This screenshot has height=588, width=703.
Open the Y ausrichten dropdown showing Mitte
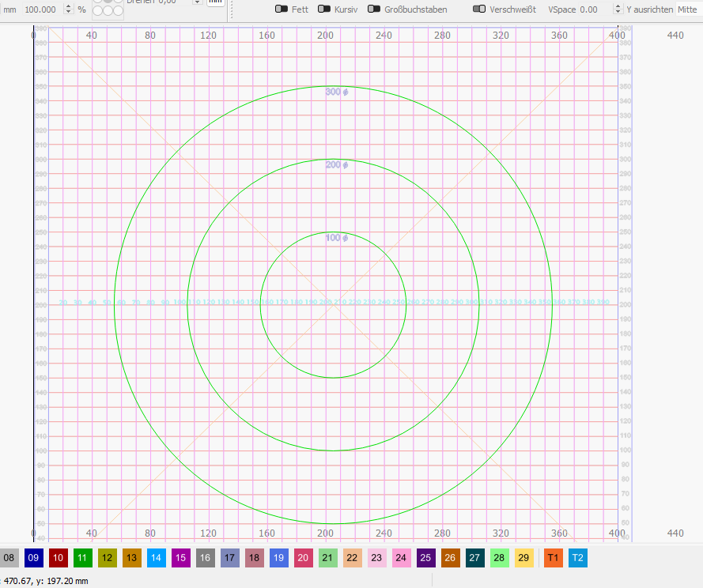686,9
